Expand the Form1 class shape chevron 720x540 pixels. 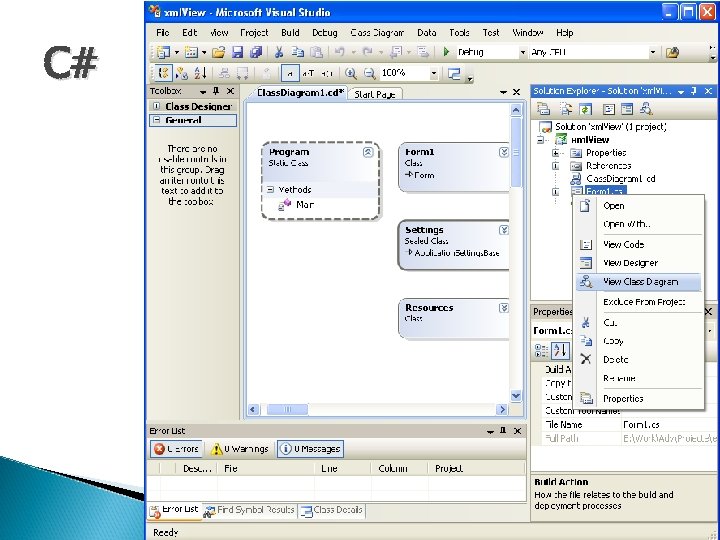[x=503, y=152]
